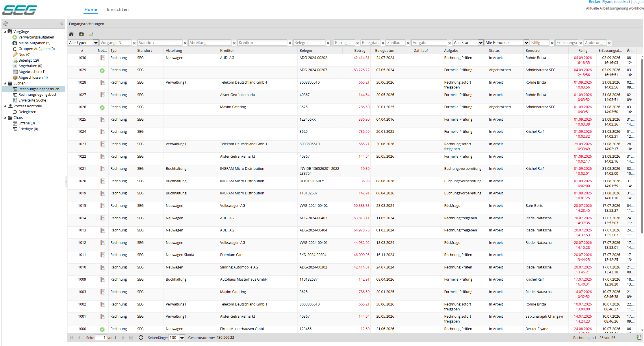
Task: Click the favorites folder star toolbar icon
Action: [x=81, y=34]
